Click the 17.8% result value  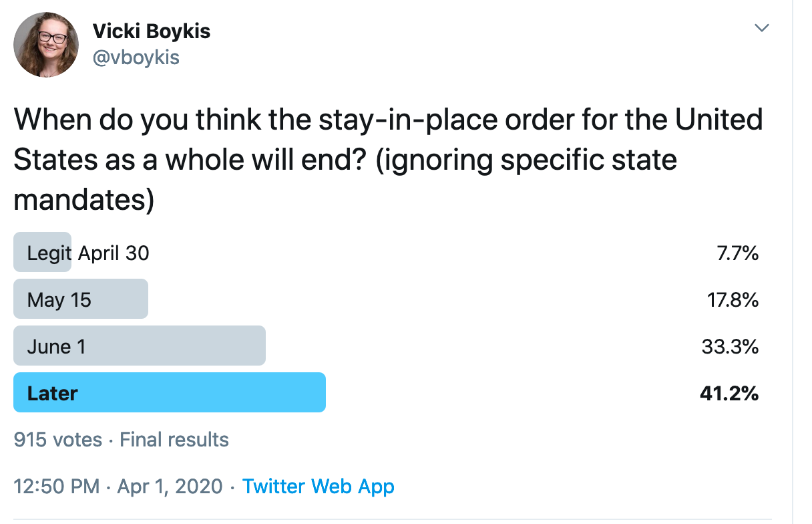(733, 300)
